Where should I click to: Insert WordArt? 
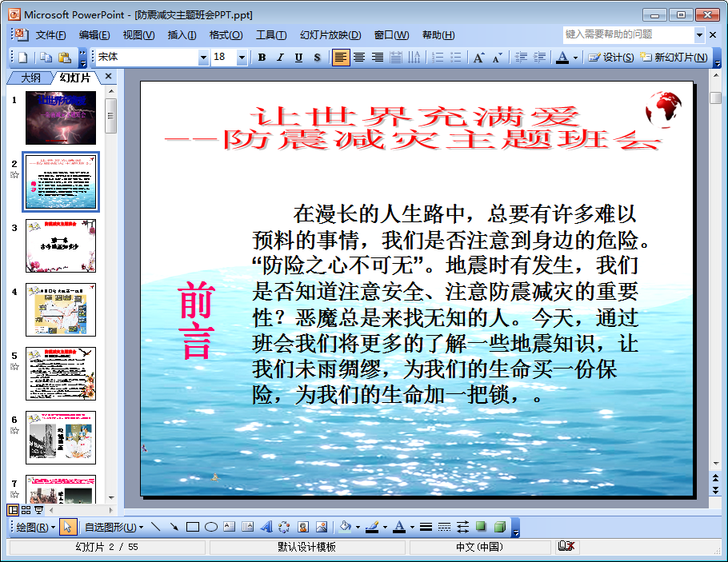[x=266, y=527]
